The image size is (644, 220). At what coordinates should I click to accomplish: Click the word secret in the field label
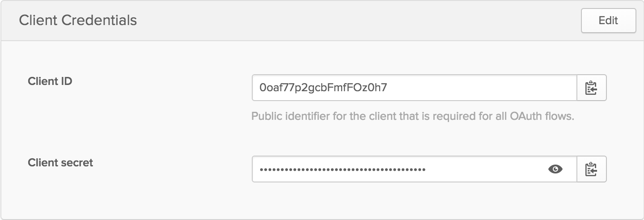[78, 162]
